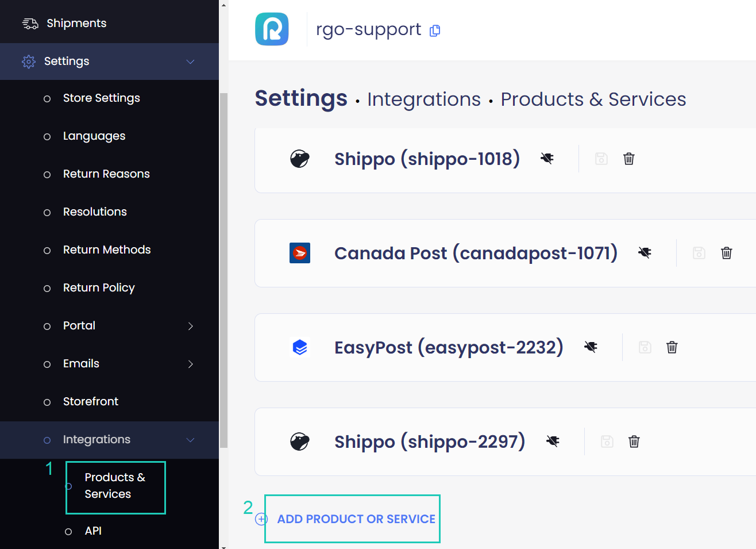The image size is (756, 549).
Task: Click the save icon for Canada Post (canadapost-1071)
Action: pos(699,253)
